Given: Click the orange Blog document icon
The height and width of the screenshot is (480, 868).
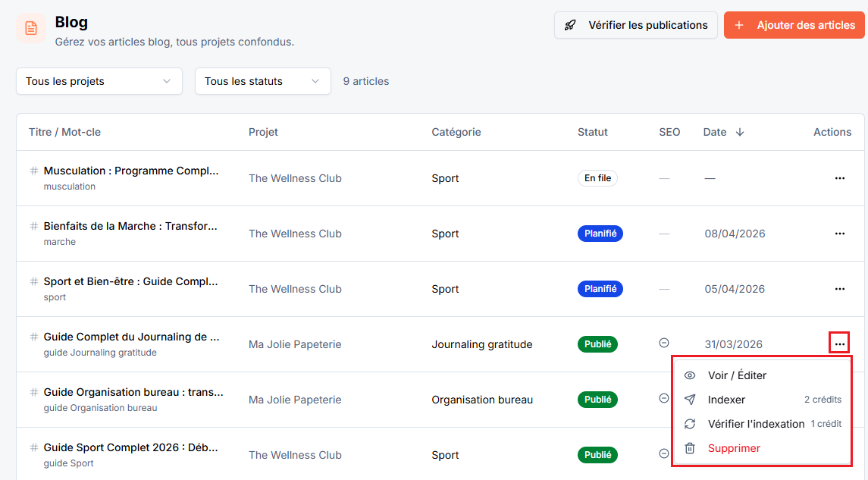Looking at the screenshot, I should click(x=31, y=28).
